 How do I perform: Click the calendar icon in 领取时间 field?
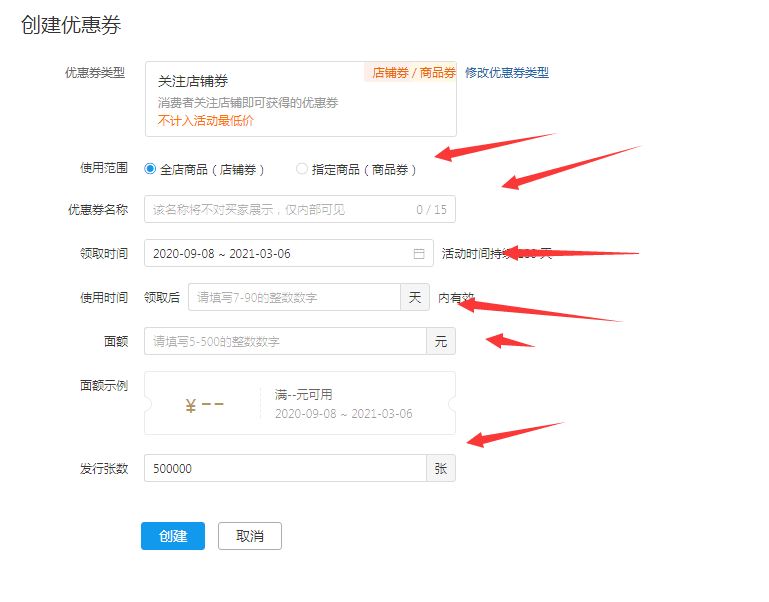coord(419,254)
